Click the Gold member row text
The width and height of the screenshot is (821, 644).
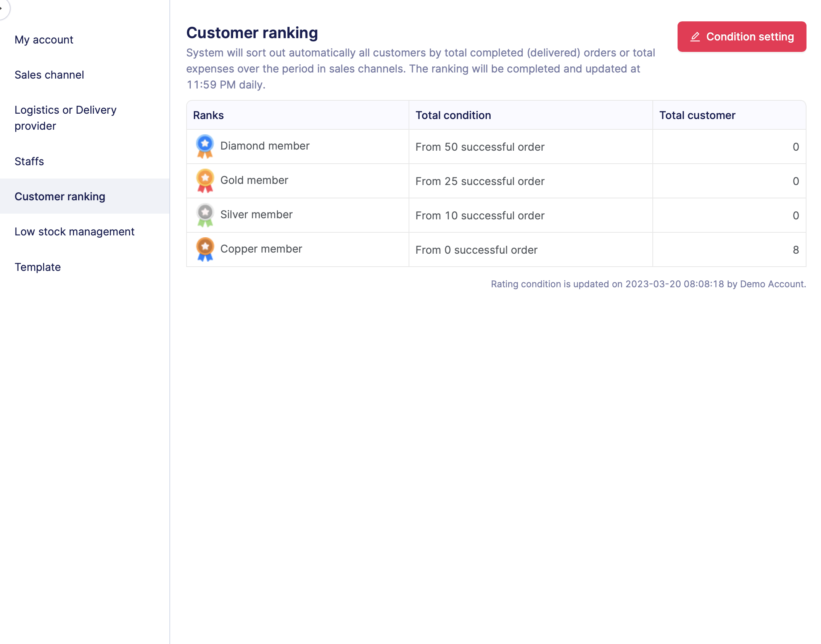[x=254, y=180]
